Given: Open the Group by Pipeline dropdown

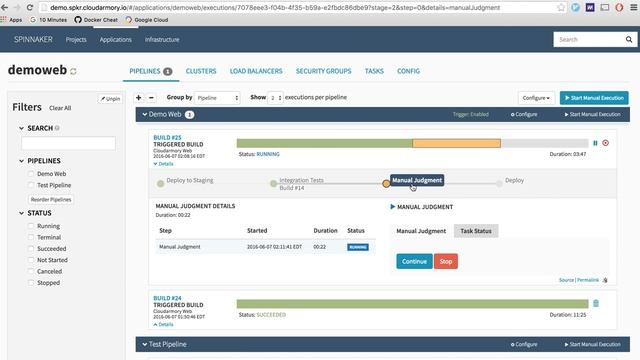Looking at the screenshot, I should tap(218, 98).
